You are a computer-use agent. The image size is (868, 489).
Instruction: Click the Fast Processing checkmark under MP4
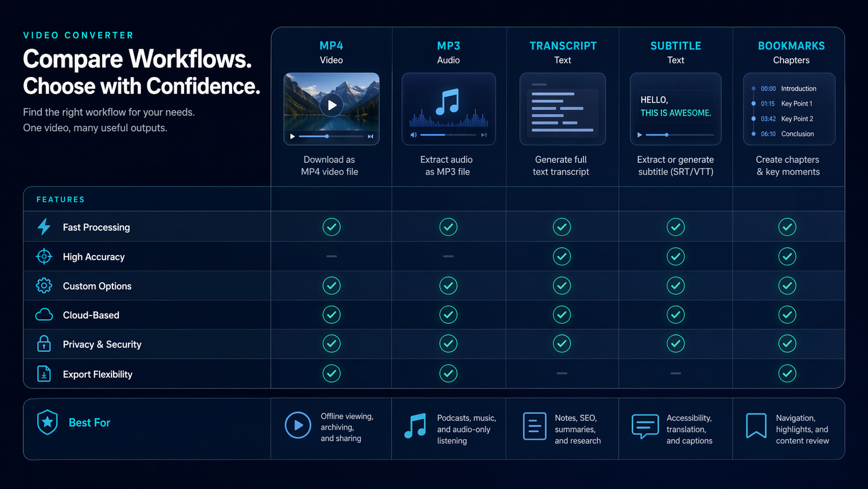click(x=331, y=227)
